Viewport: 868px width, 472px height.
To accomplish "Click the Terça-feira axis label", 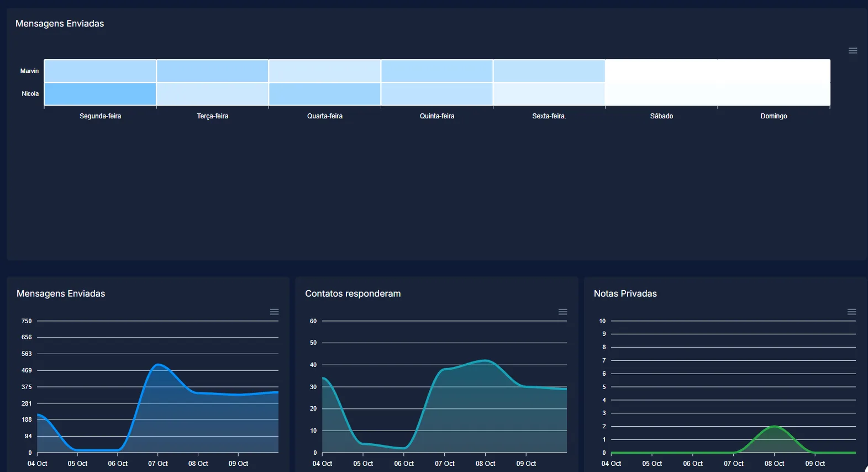I will [213, 116].
